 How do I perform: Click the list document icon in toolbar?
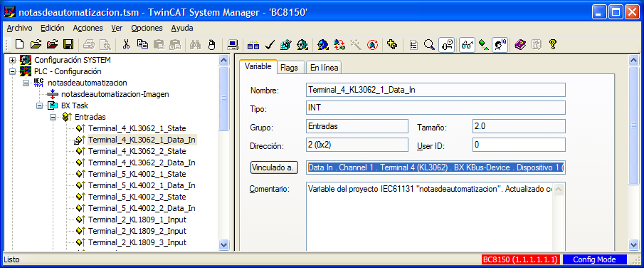click(x=413, y=44)
